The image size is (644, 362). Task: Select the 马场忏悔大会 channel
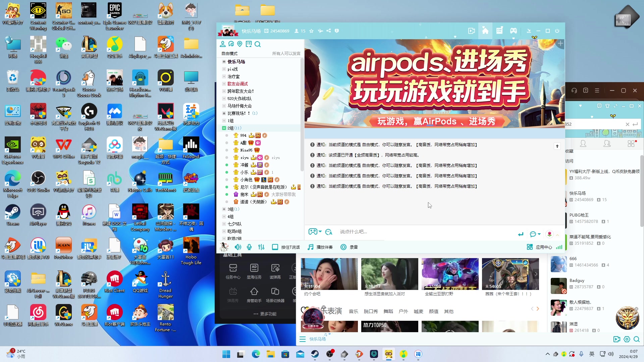click(239, 106)
